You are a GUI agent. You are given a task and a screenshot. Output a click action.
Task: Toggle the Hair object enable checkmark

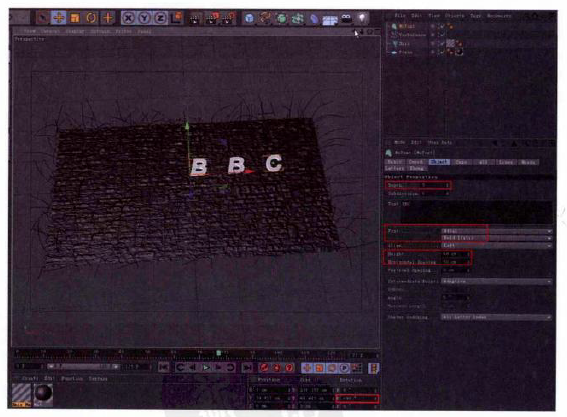[442, 44]
